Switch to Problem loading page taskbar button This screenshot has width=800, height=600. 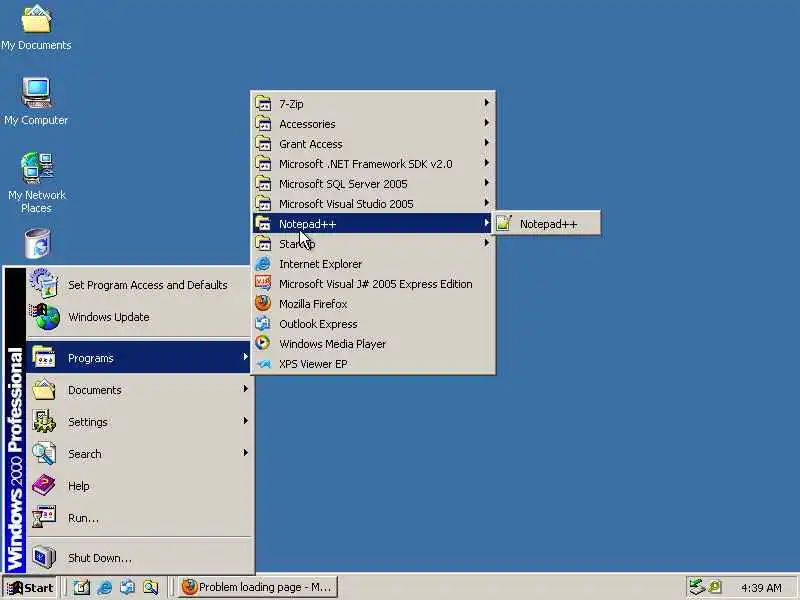(258, 587)
